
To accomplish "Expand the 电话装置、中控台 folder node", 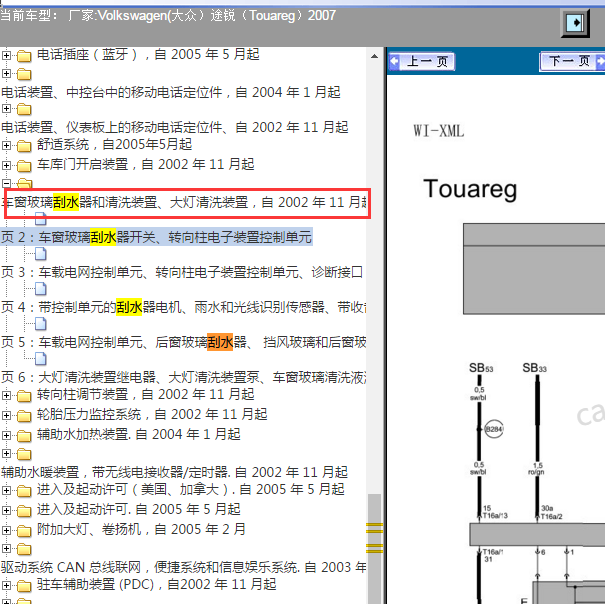I will click(6, 73).
